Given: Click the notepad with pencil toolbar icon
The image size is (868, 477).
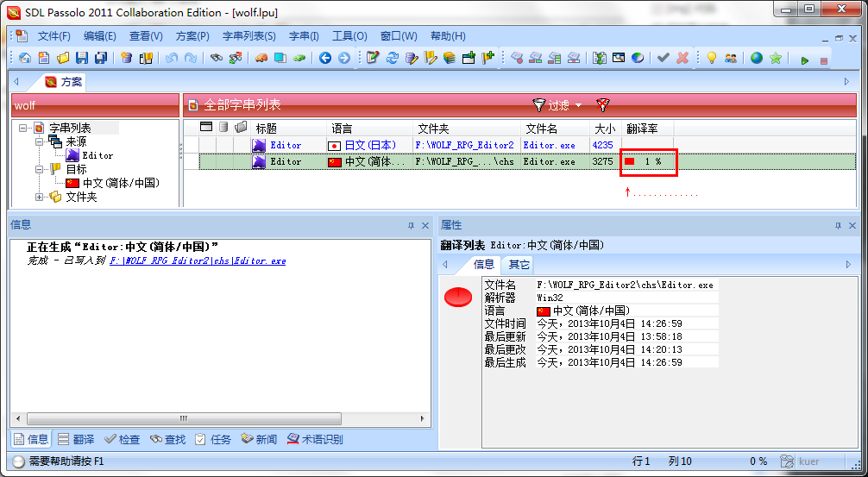Looking at the screenshot, I should (373, 58).
